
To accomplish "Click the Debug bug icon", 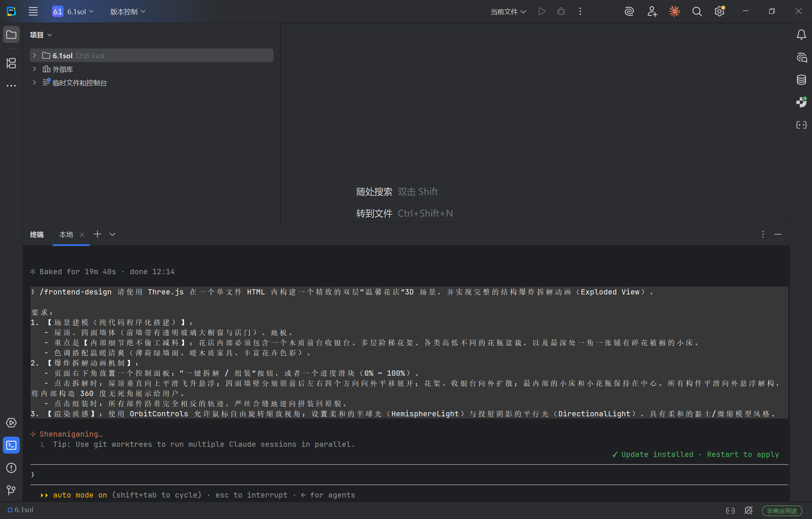I will (x=561, y=11).
